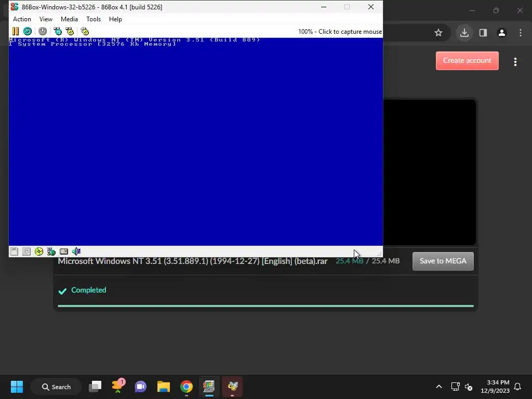Image resolution: width=532 pixels, height=399 pixels.
Task: Switch to 86Box on taskbar
Action: click(x=209, y=387)
